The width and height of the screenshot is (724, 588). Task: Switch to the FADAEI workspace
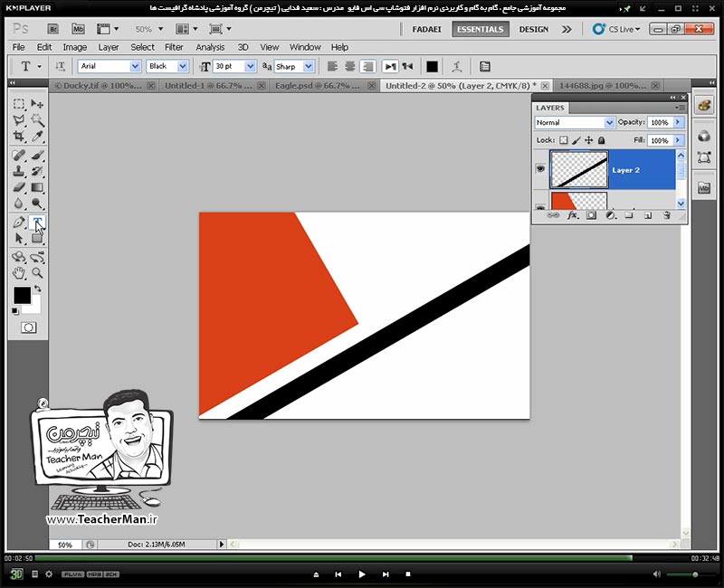(426, 29)
